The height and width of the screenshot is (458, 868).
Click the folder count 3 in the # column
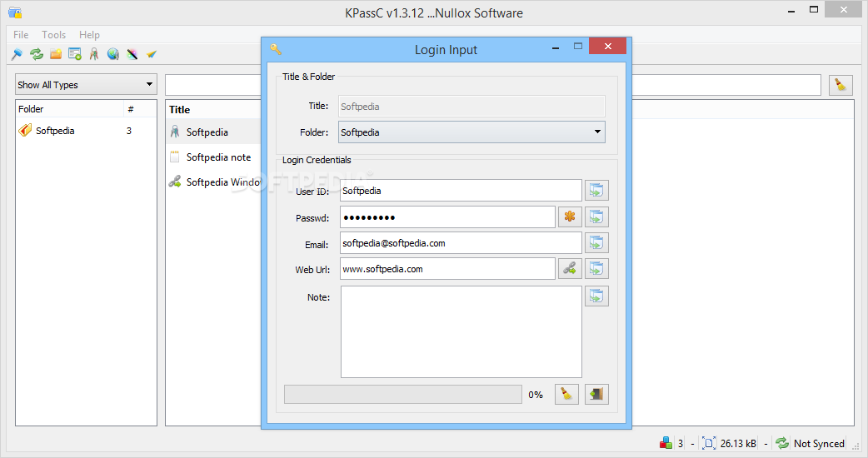[x=129, y=131]
